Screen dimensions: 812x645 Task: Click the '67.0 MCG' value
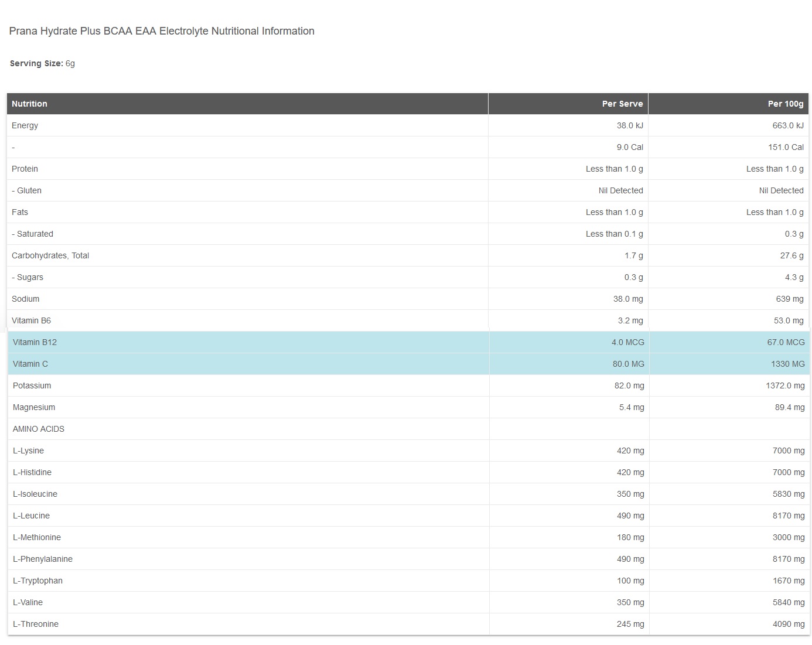(x=786, y=342)
